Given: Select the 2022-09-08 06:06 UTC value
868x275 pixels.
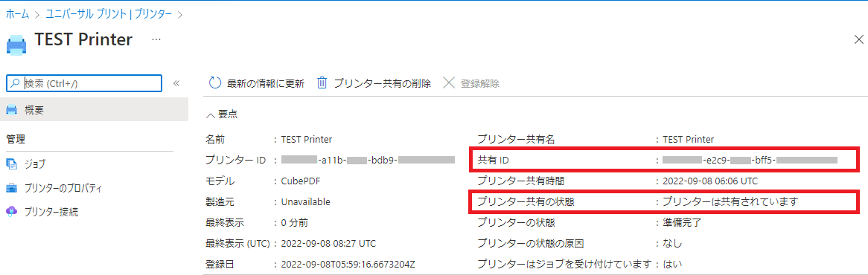Looking at the screenshot, I should coord(710,181).
